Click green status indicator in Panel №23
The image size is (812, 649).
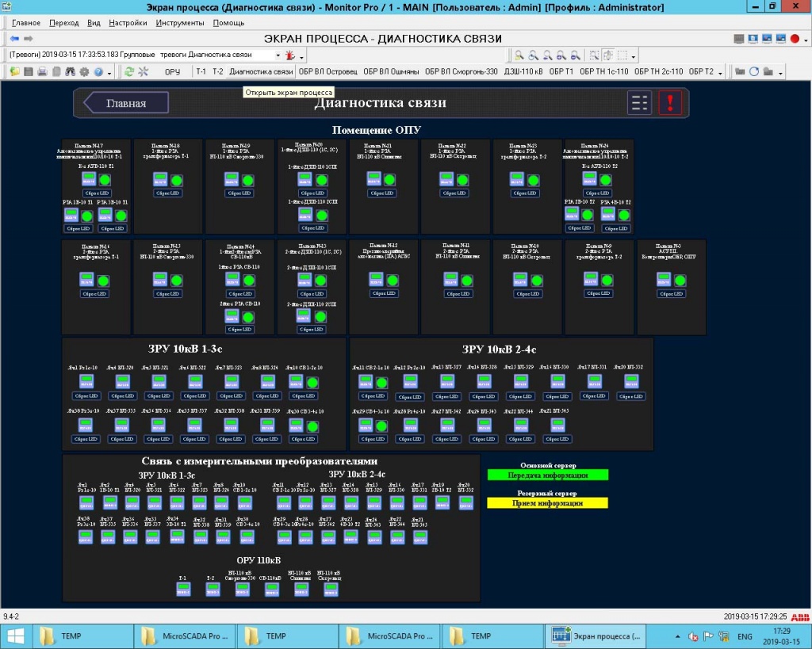[x=534, y=180]
